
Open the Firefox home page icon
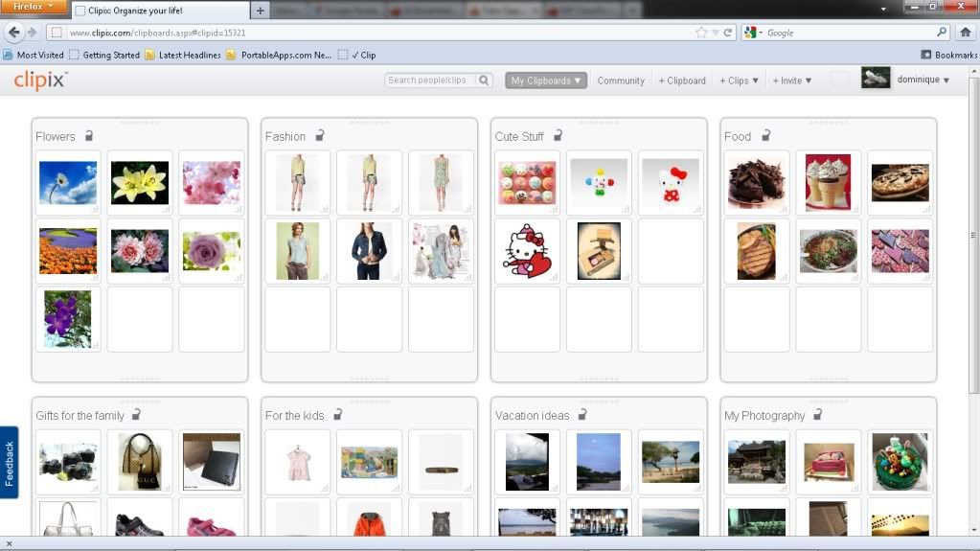(x=966, y=33)
